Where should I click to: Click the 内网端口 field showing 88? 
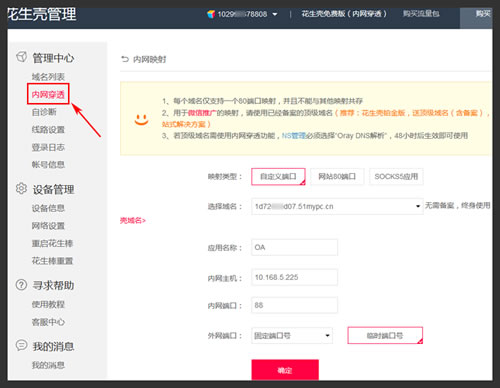coord(294,305)
